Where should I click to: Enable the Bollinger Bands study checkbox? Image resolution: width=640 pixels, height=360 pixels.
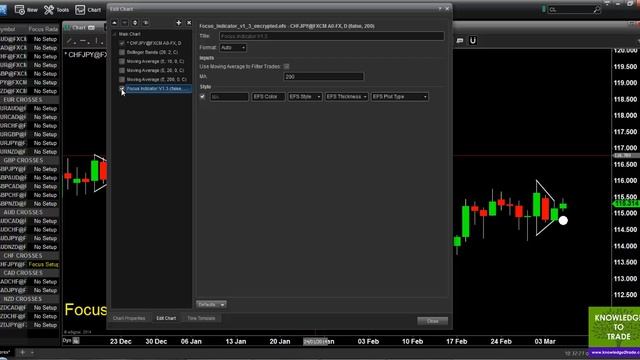(x=122, y=52)
